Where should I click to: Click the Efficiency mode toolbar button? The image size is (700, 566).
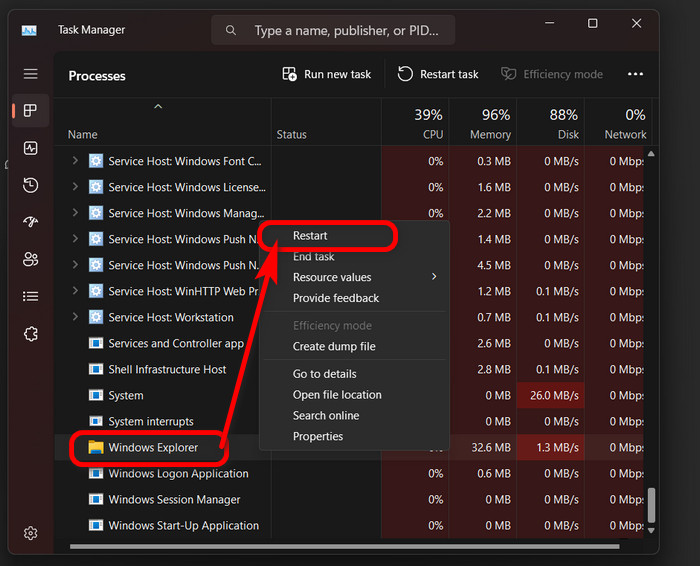coord(552,74)
